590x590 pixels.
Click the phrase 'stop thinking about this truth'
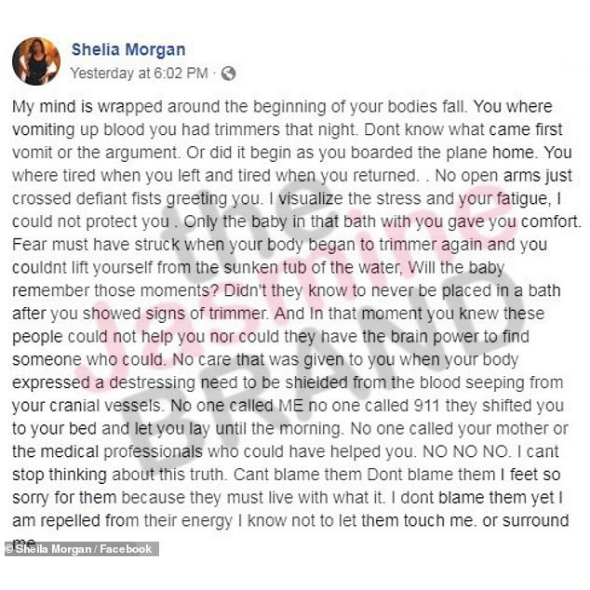tap(120, 474)
